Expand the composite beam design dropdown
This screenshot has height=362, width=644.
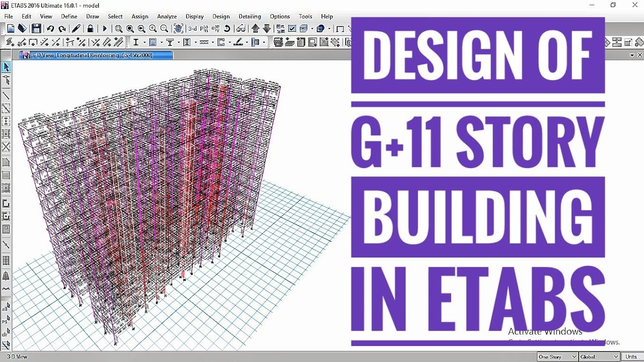coord(179,42)
